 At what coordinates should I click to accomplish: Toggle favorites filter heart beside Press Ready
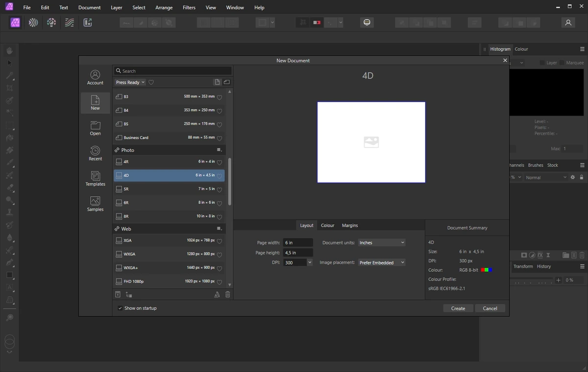tap(151, 82)
